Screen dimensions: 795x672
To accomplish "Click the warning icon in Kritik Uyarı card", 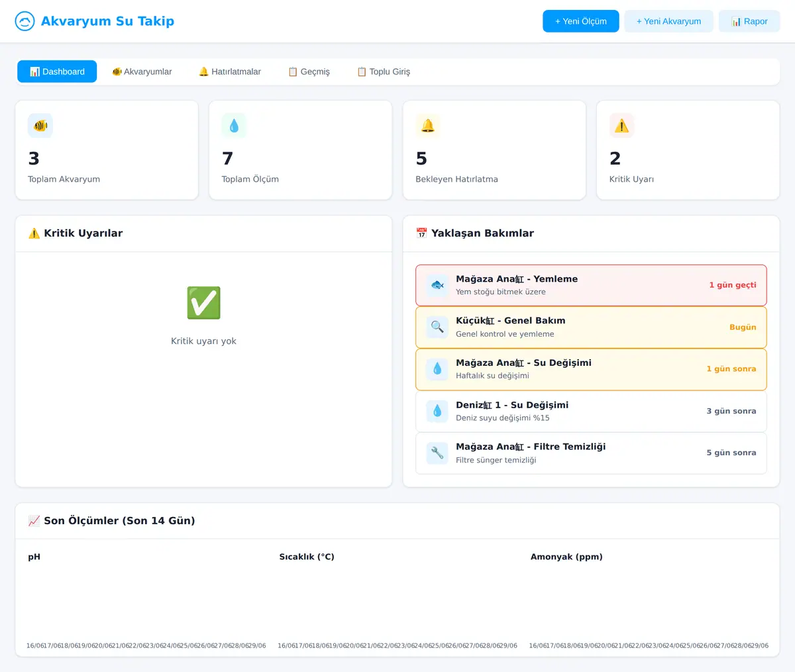I will [621, 125].
